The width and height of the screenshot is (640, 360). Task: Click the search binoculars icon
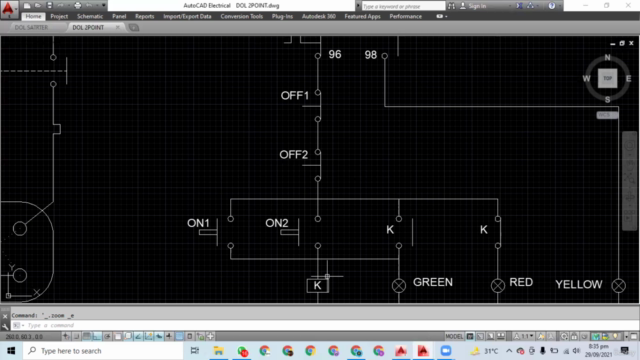click(451, 6)
